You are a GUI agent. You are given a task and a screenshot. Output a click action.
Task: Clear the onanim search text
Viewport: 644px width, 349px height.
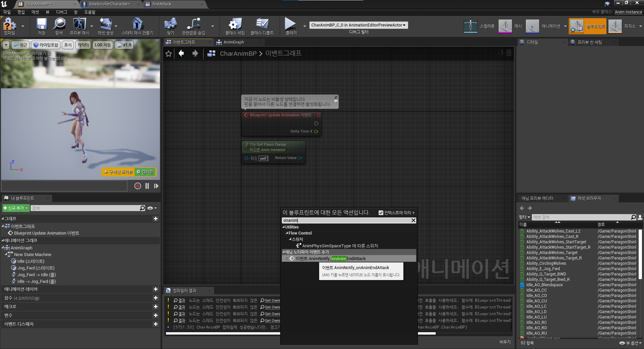(413, 220)
